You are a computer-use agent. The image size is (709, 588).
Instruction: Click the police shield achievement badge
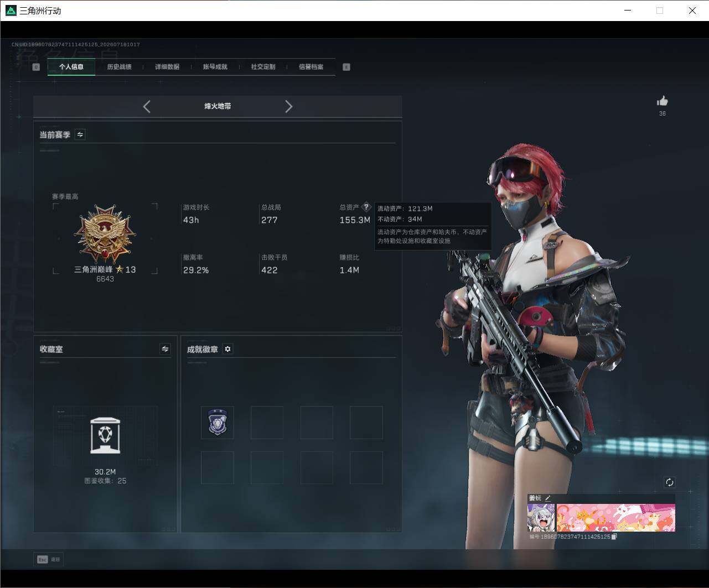[218, 423]
